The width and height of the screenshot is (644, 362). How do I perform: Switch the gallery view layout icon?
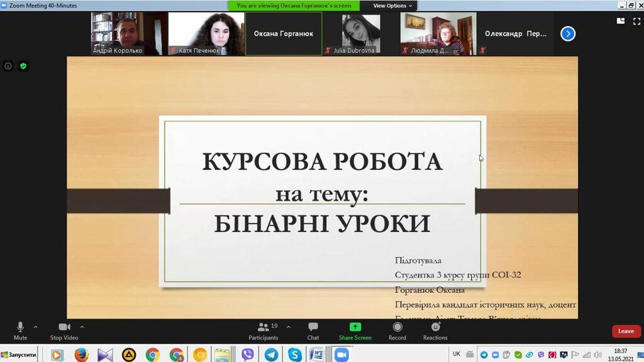[x=621, y=21]
